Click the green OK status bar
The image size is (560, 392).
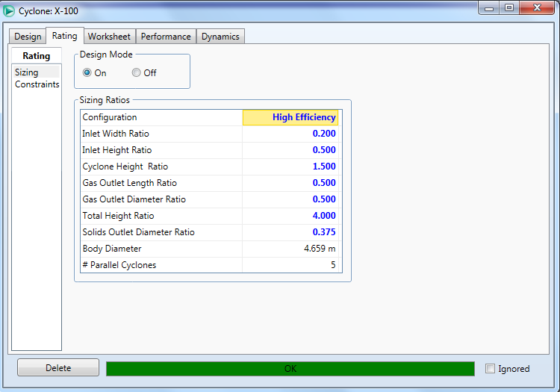click(x=290, y=369)
